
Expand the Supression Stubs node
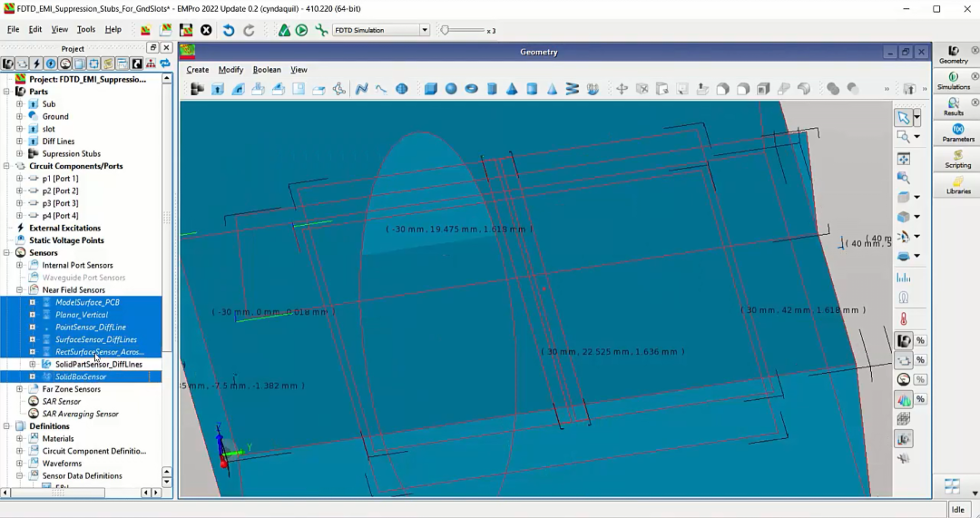click(x=19, y=153)
